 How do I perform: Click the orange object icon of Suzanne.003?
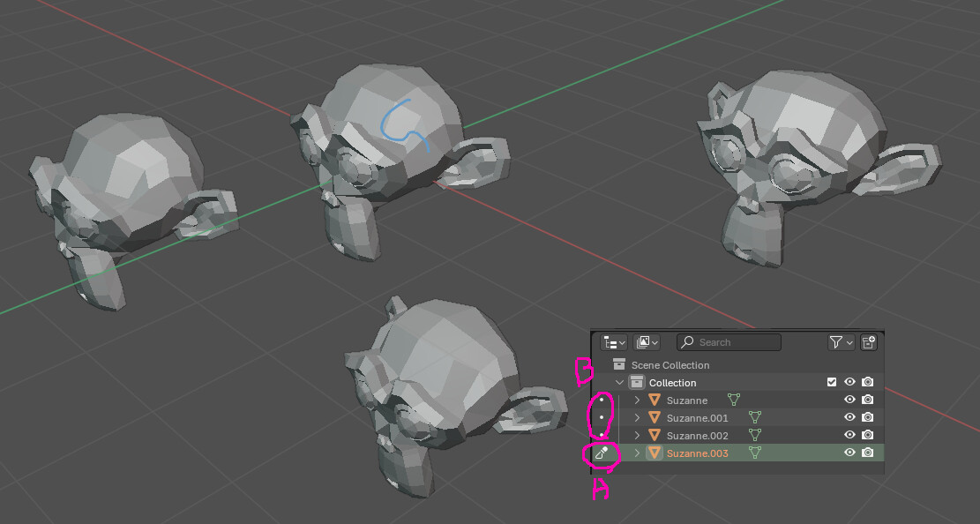click(655, 452)
